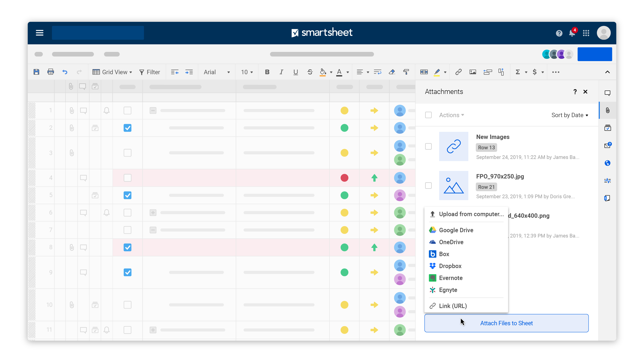Toggle strikethrough formatting
The height and width of the screenshot is (362, 644).
pos(310,72)
